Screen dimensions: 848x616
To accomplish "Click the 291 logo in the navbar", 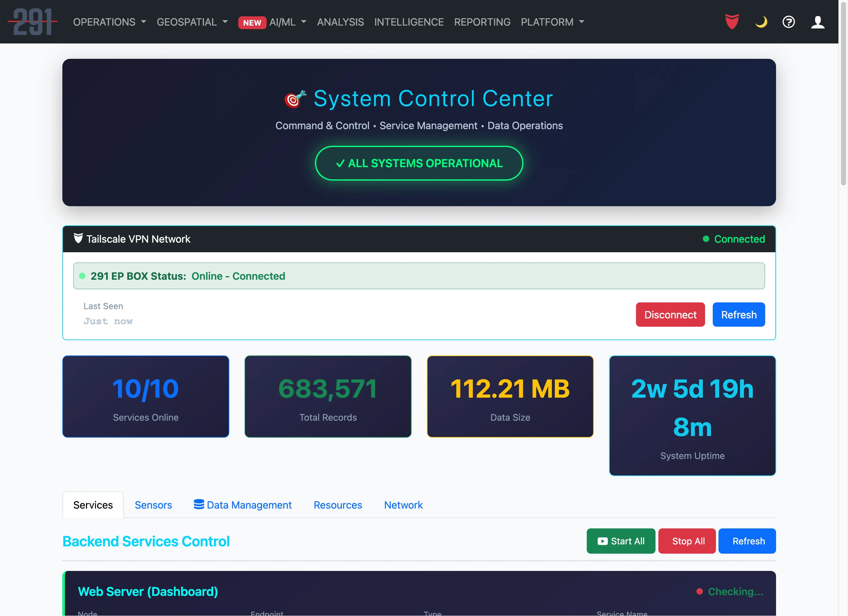I will pyautogui.click(x=33, y=22).
